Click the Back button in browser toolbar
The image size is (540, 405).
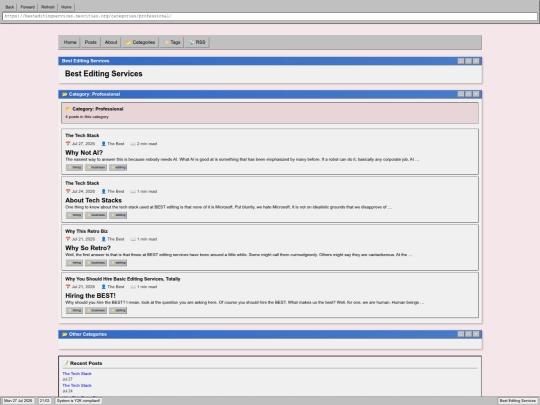10,7
